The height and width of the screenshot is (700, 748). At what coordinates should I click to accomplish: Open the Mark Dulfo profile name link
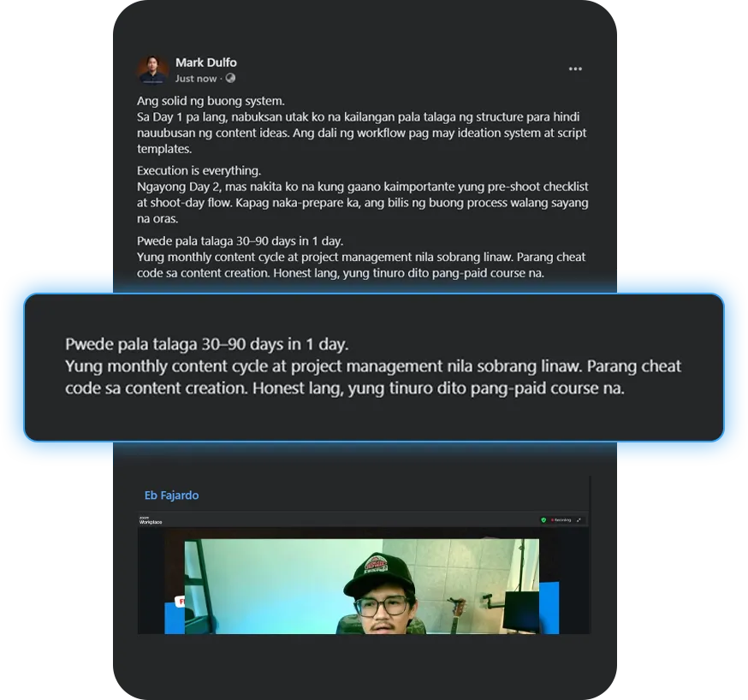click(205, 62)
